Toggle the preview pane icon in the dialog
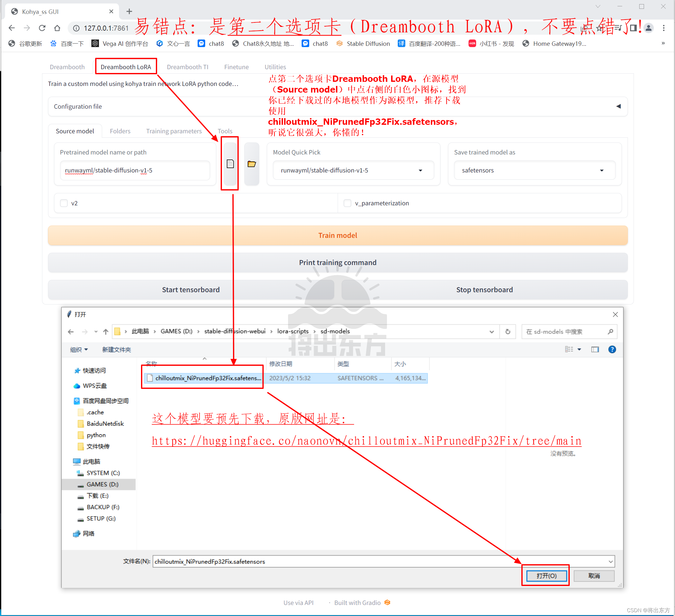Screen dimensions: 675x616 click(595, 349)
